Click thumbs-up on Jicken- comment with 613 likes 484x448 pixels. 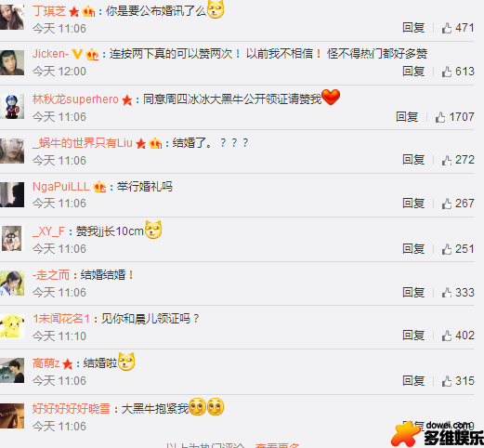(x=447, y=72)
